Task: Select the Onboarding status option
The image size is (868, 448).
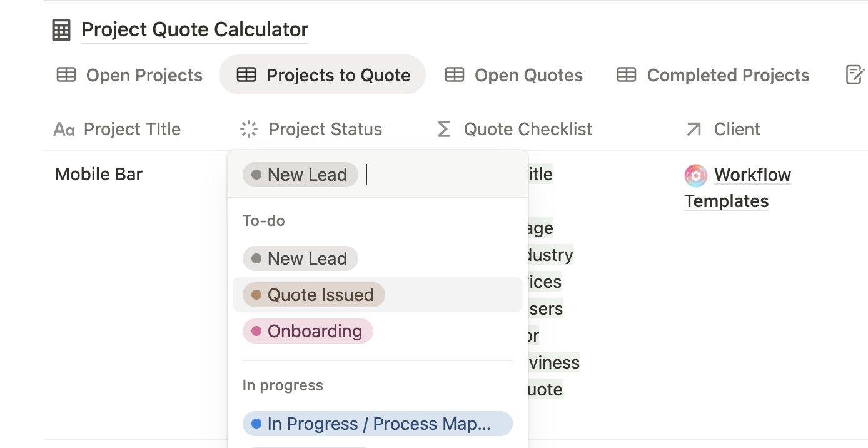Action: click(x=314, y=331)
